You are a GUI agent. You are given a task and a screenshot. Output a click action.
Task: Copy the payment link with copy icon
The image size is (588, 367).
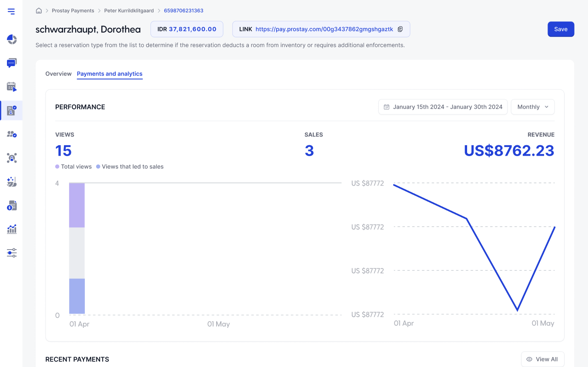[401, 29]
